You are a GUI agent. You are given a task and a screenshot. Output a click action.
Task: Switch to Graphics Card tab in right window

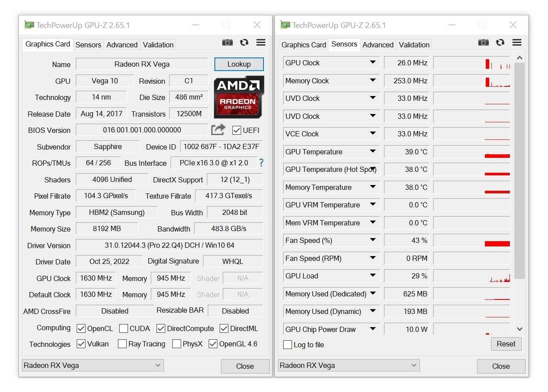tap(304, 45)
